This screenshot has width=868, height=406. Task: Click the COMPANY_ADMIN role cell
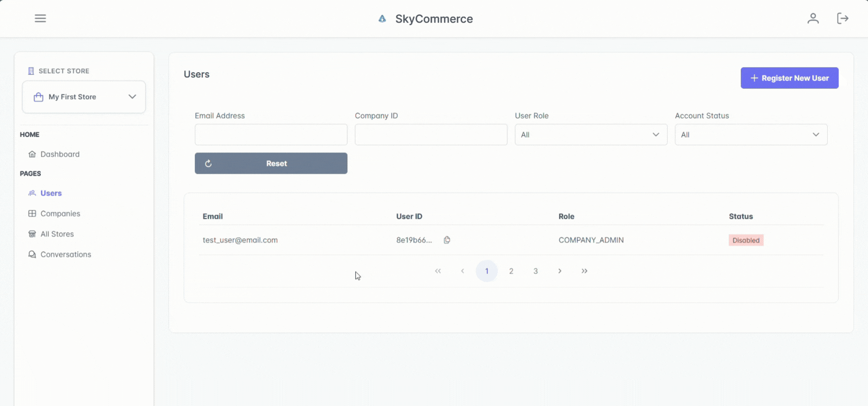pos(591,240)
